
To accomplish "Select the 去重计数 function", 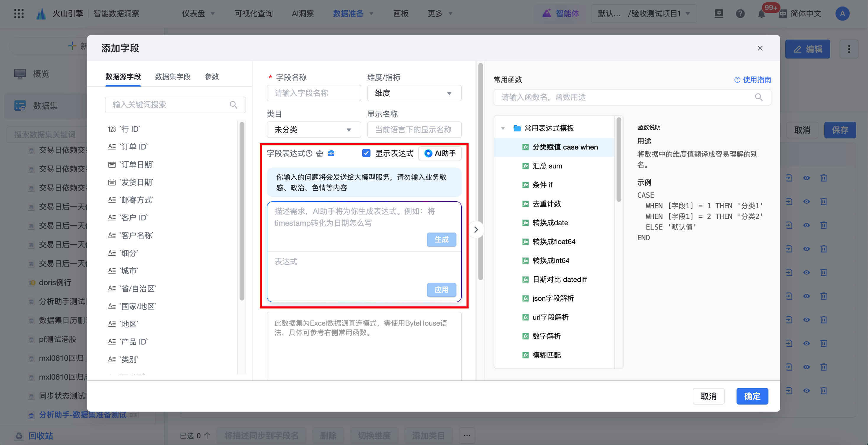I will [554, 204].
